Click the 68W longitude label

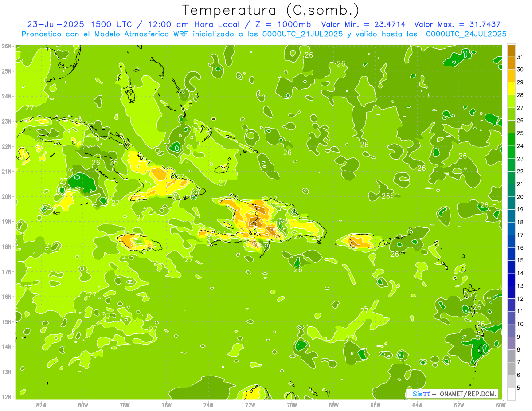[333, 405]
